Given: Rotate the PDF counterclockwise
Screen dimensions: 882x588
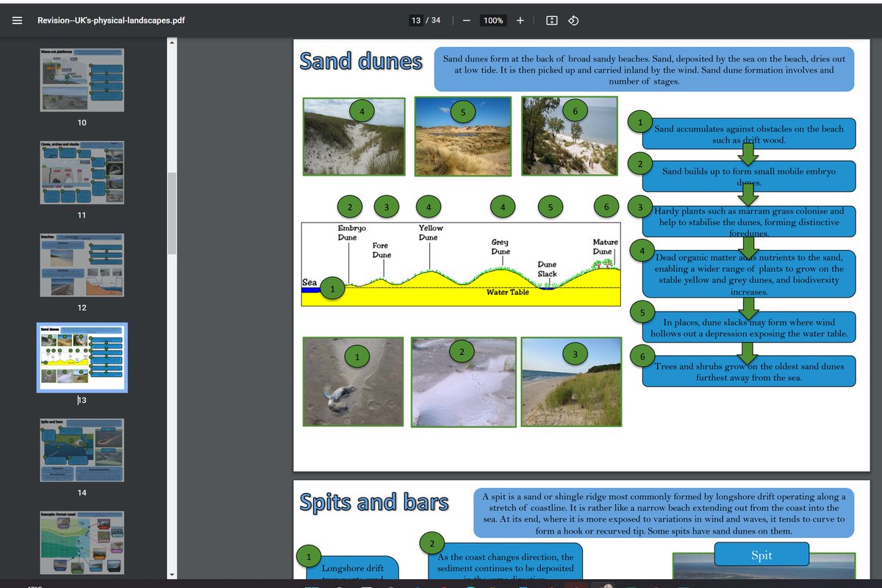Looking at the screenshot, I should tap(573, 21).
